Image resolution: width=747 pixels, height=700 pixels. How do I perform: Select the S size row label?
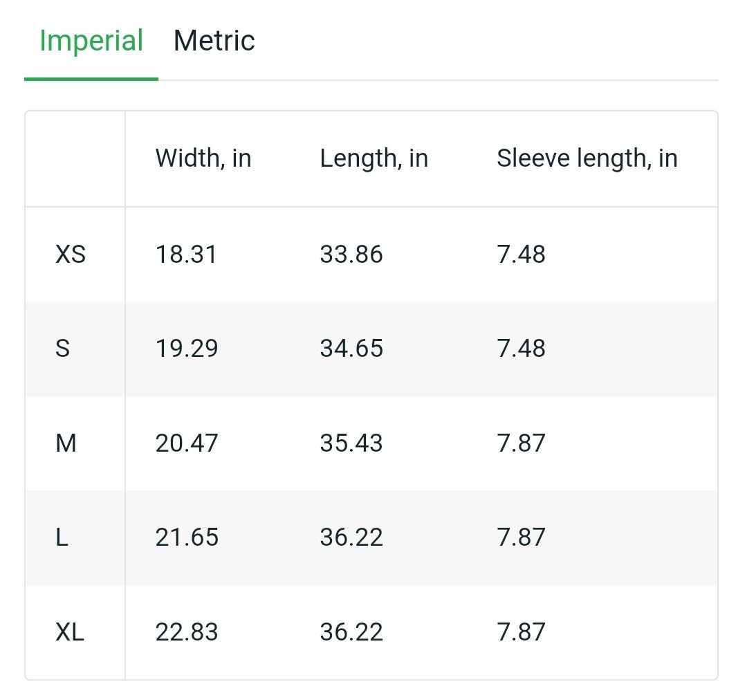[62, 349]
